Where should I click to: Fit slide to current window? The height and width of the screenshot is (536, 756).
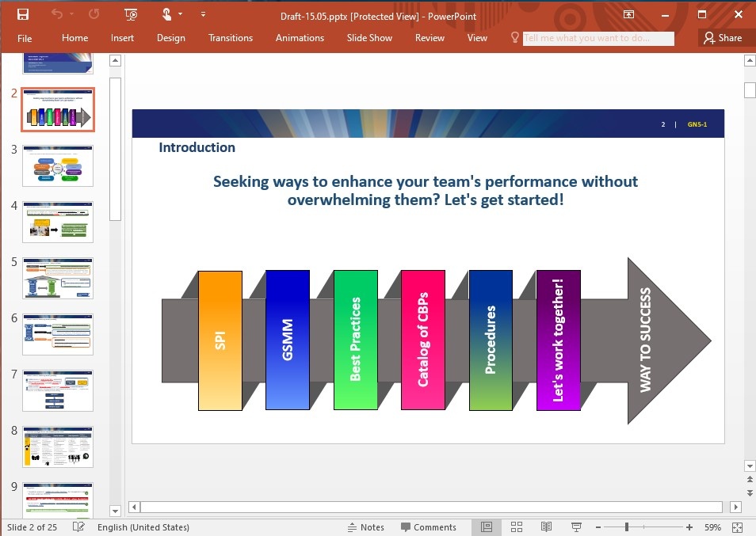(738, 527)
